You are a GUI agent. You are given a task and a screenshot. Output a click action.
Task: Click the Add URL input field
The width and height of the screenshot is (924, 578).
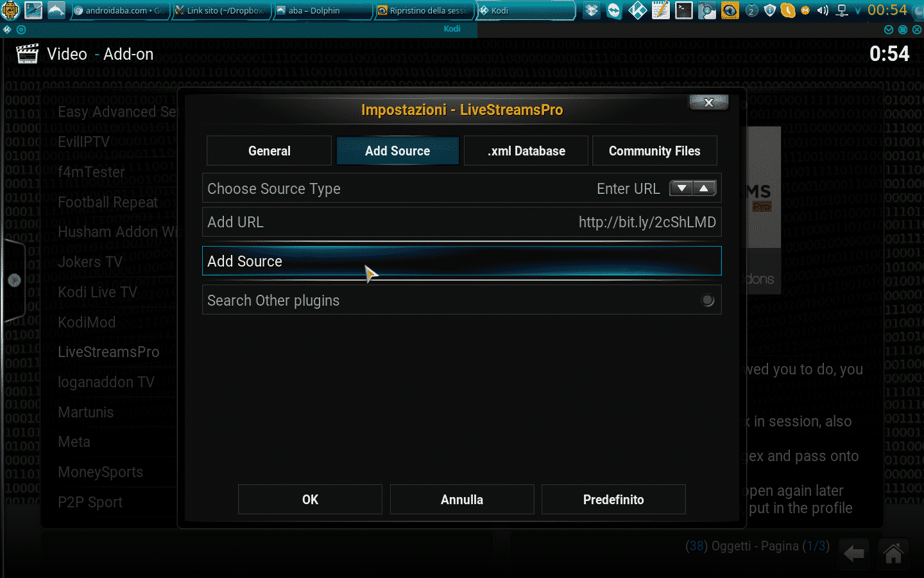[x=461, y=222]
